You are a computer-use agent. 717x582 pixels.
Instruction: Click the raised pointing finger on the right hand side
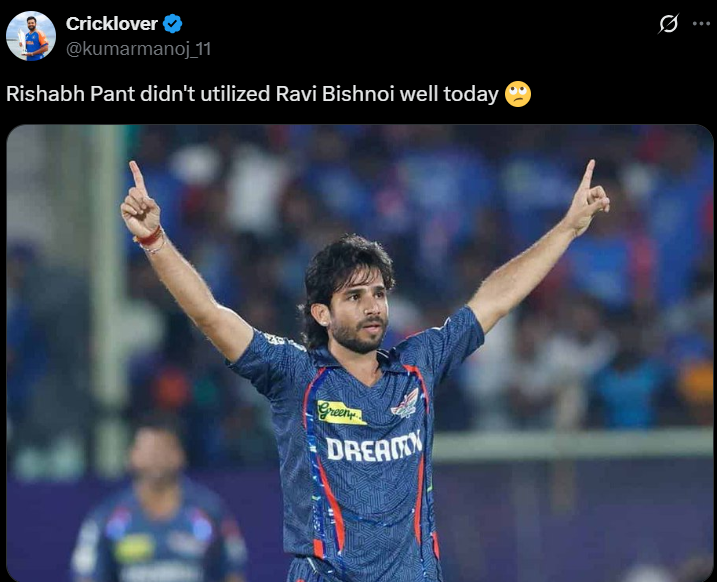click(587, 176)
